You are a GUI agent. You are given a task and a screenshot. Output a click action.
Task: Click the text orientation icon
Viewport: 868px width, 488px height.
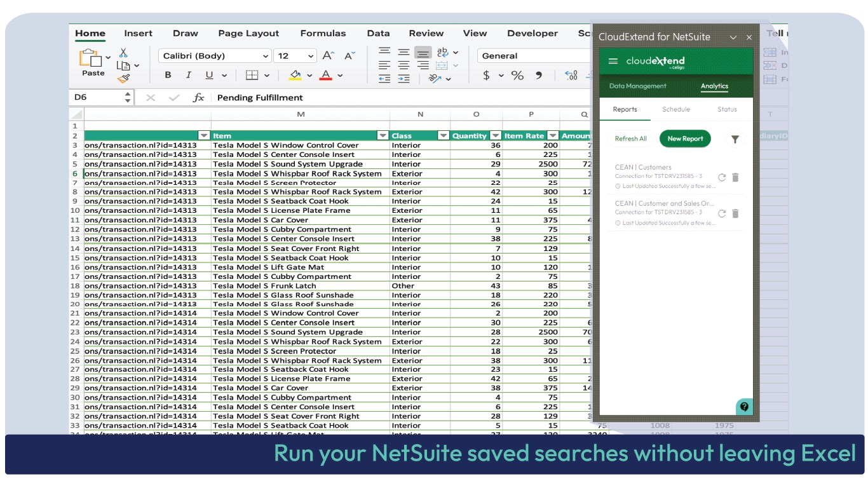point(435,78)
